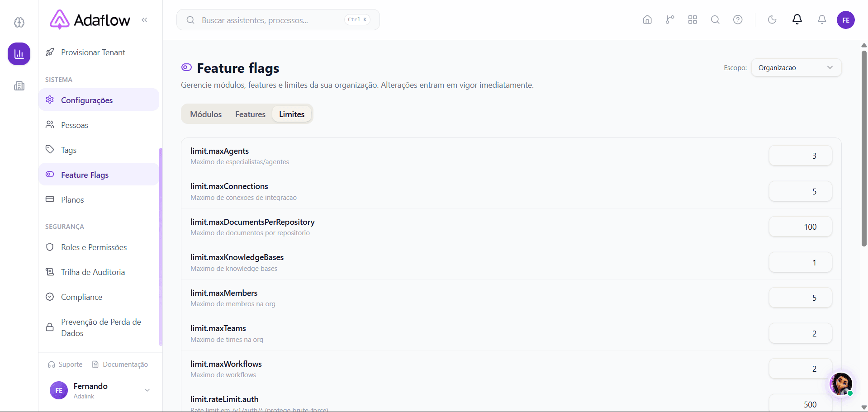The height and width of the screenshot is (412, 868).
Task: Expand the Fernando user menu chevron
Action: (x=147, y=390)
